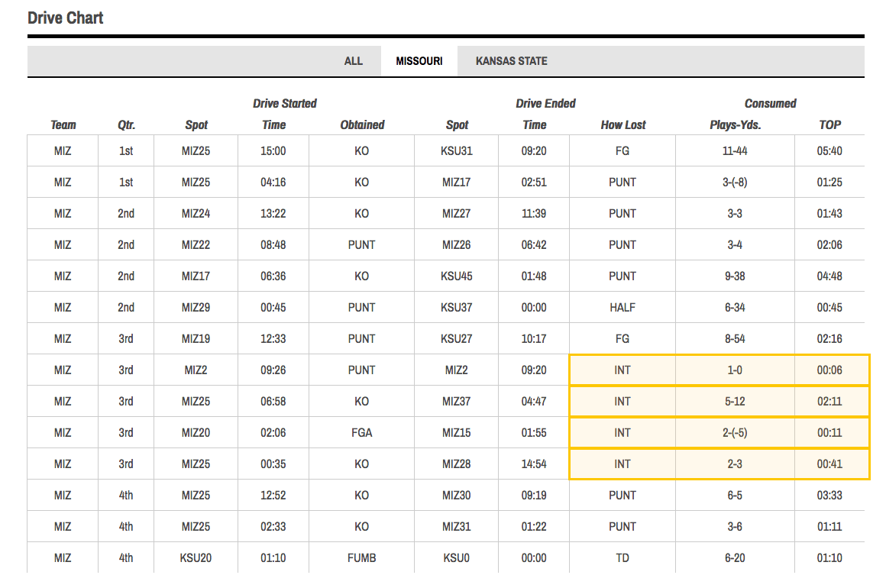Click the 'TOP' column header
Viewport: 886px width, 588px height.
830,124
